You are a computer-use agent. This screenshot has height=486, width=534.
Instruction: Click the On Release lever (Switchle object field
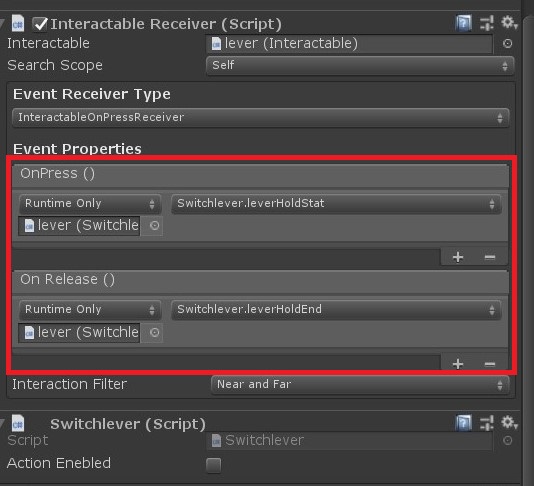(79, 332)
